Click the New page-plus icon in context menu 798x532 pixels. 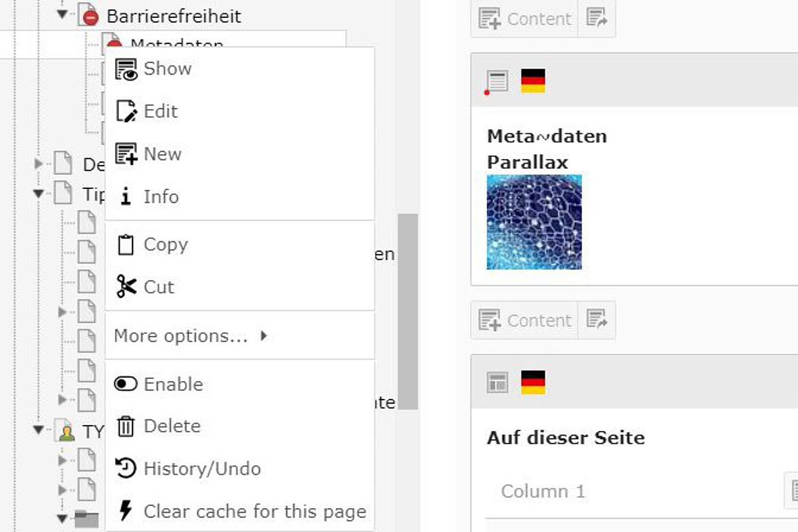[126, 154]
